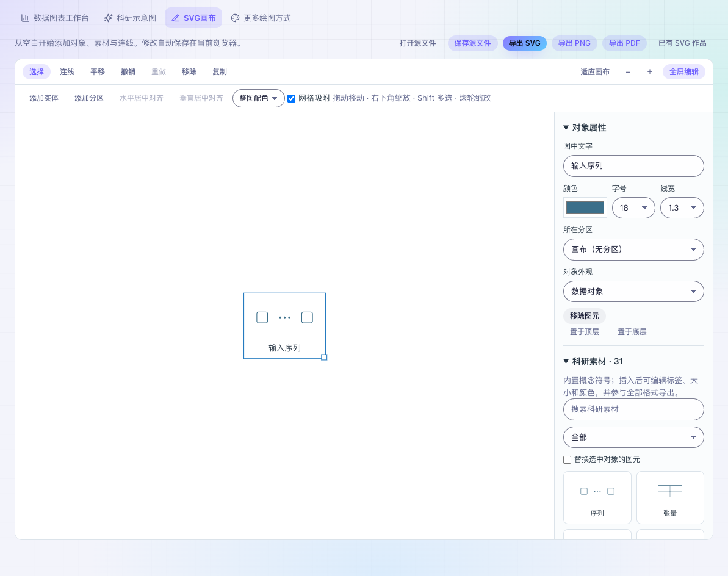Open the 对象外观 dropdown 数据对象
The height and width of the screenshot is (576, 728).
[x=634, y=292]
